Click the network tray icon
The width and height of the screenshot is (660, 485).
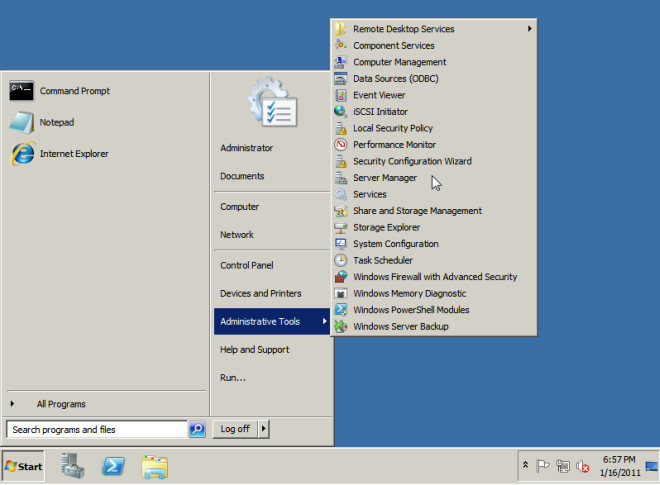tap(563, 466)
